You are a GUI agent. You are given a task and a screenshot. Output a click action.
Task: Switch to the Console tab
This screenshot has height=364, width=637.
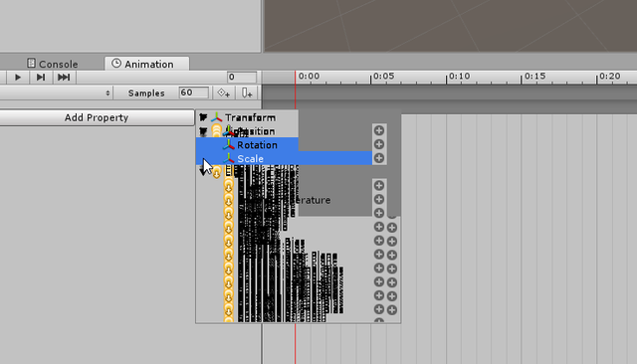click(x=52, y=64)
